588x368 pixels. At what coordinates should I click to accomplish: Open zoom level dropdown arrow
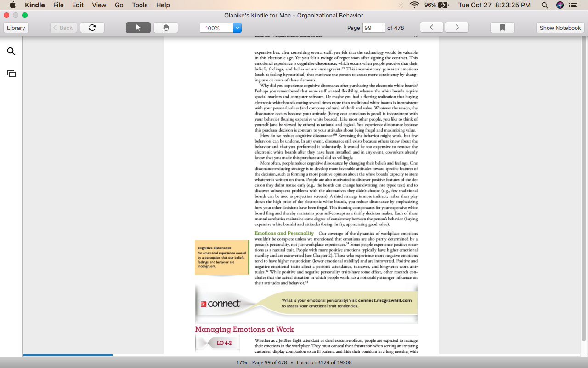coord(237,28)
